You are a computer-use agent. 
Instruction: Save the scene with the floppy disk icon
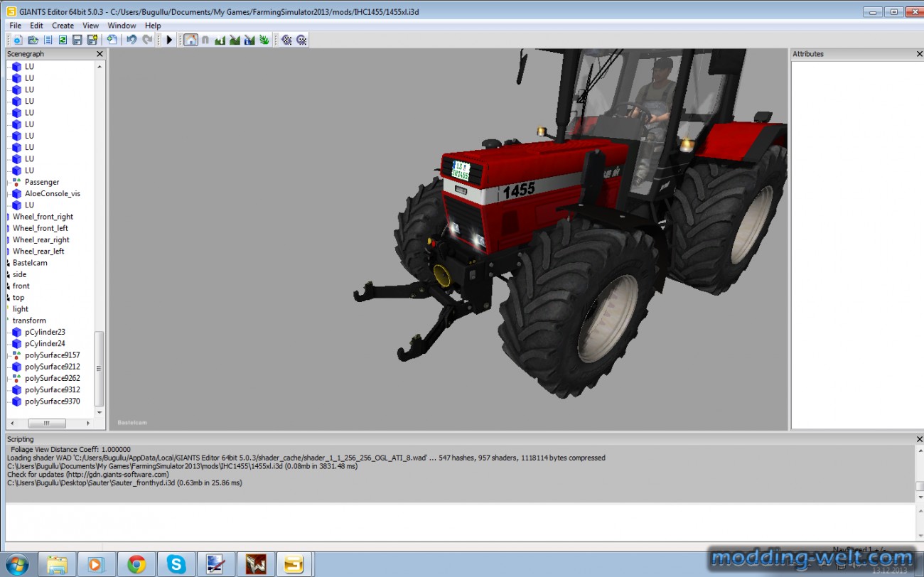[x=77, y=40]
